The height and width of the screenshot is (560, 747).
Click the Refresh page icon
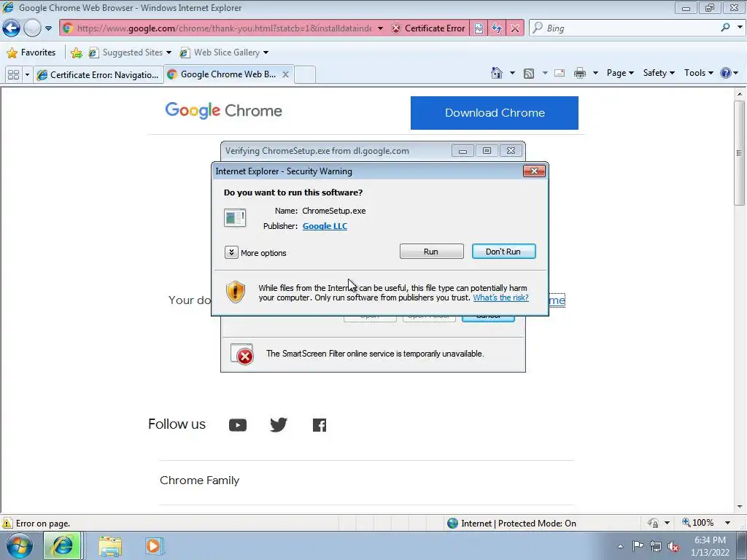496,28
